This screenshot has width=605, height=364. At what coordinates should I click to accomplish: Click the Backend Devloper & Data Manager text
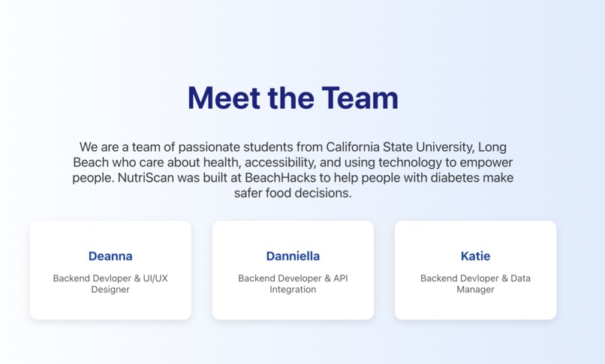[x=475, y=284]
